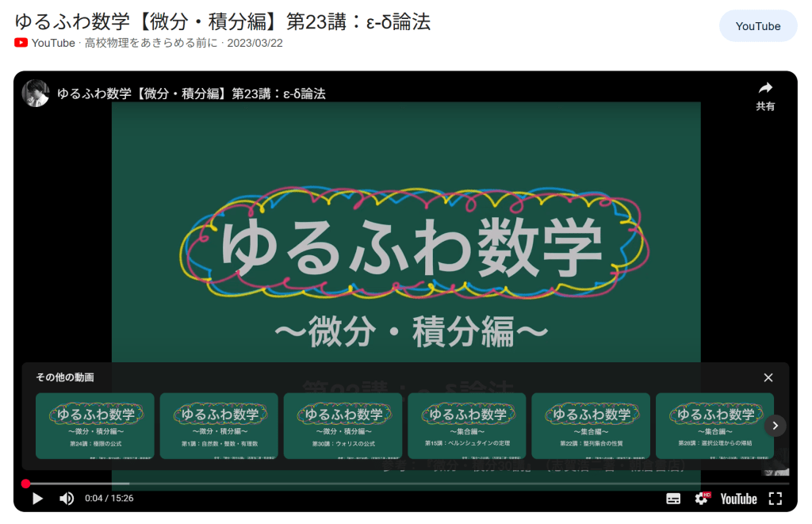Play the 第22講：整列集合の性質 video

coord(591,426)
